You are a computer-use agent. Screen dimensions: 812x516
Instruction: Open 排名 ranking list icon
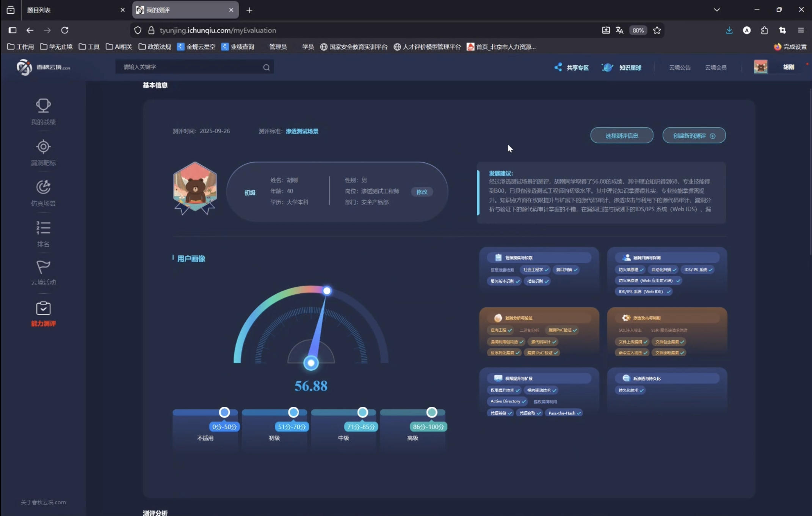coord(43,228)
